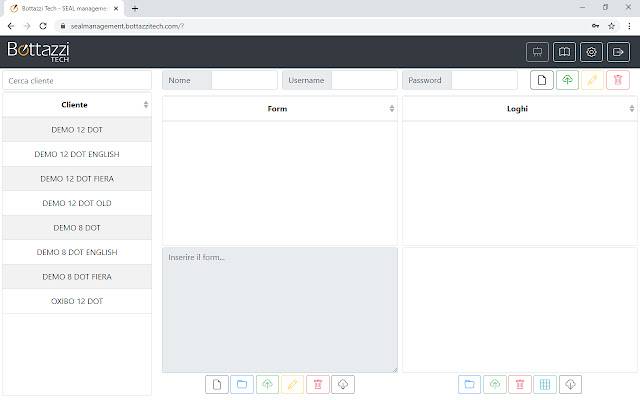Edit client using yellow pencil icon
Screen dimensions: 640x400
(592, 80)
